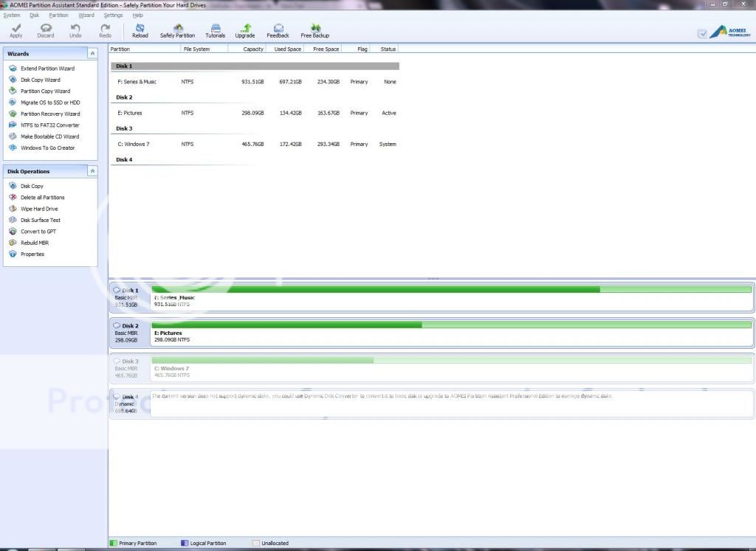Click the Apply toolbar icon

click(16, 31)
